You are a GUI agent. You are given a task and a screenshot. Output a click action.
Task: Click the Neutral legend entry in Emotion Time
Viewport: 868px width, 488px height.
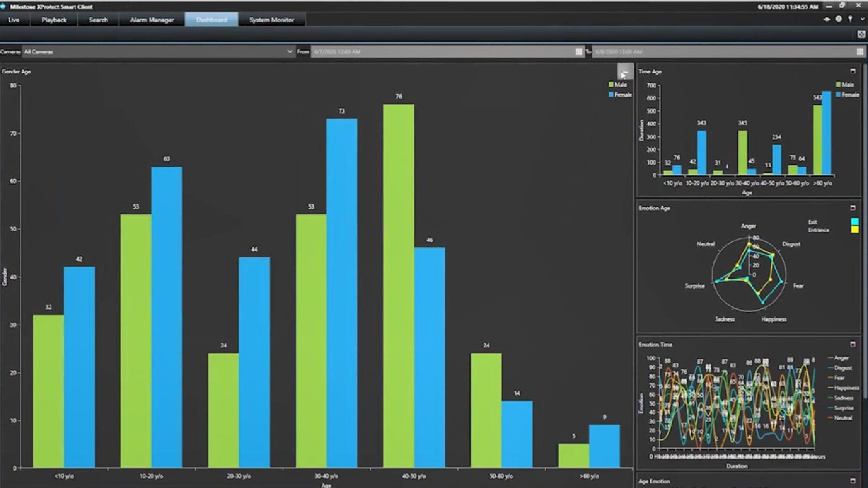[840, 418]
